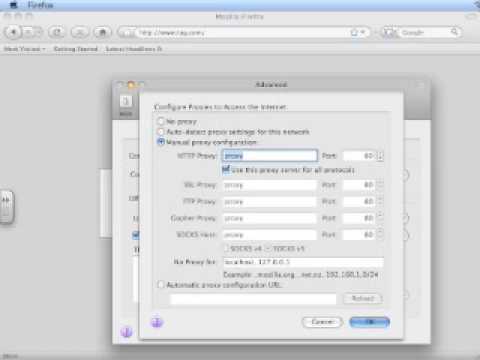
Task: Click the site icon in the address bar
Action: coord(127,33)
